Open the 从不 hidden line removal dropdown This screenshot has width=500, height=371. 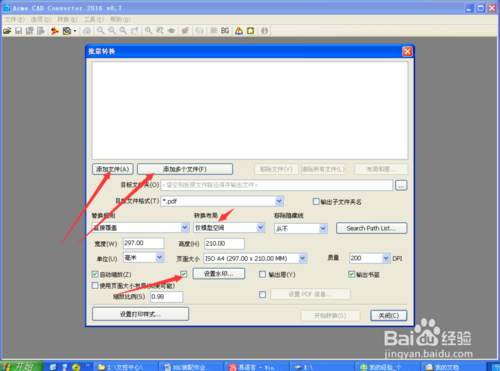pos(323,228)
